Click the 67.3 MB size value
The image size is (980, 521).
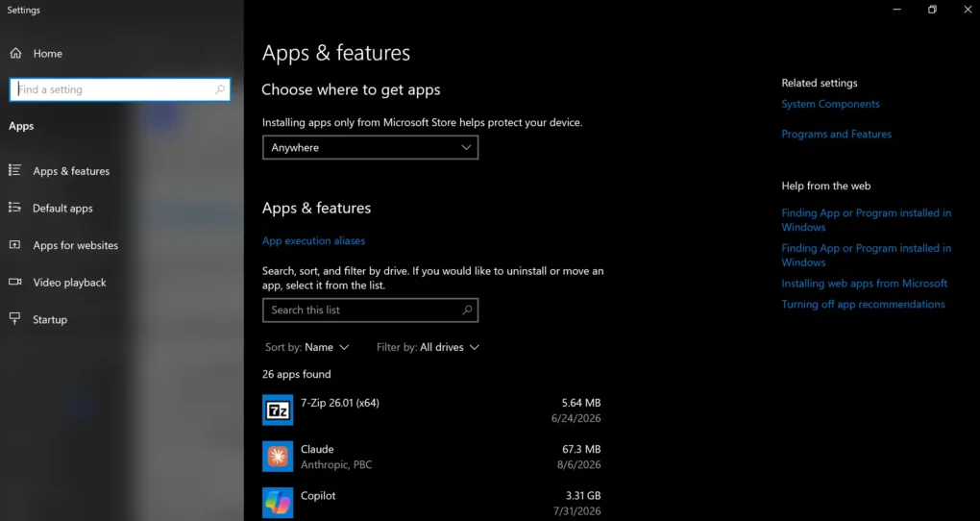coord(581,449)
